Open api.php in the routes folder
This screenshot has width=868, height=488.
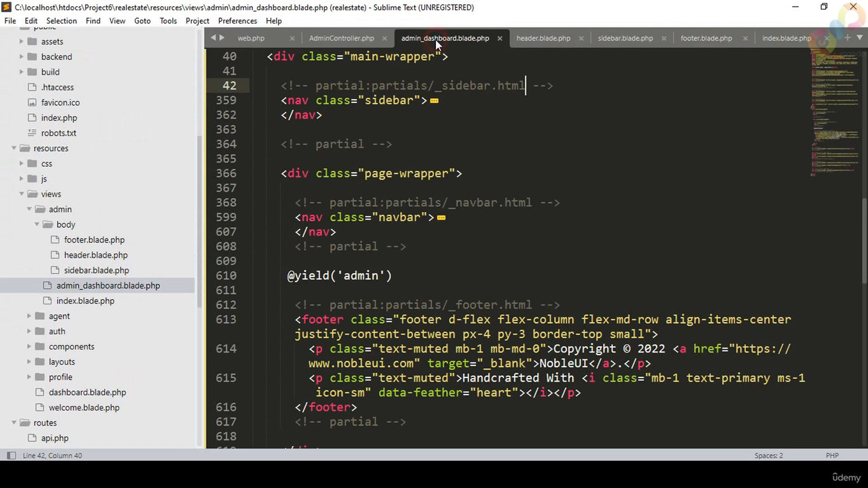54,438
